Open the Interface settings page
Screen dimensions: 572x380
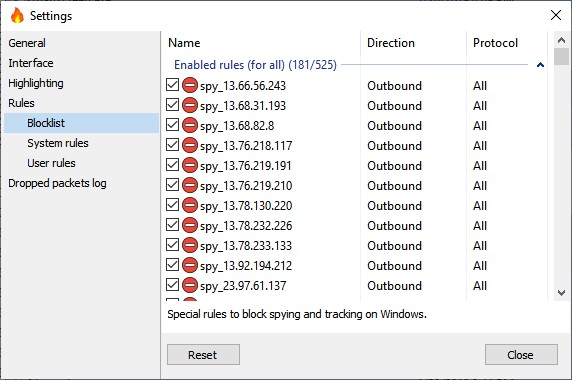coord(31,63)
